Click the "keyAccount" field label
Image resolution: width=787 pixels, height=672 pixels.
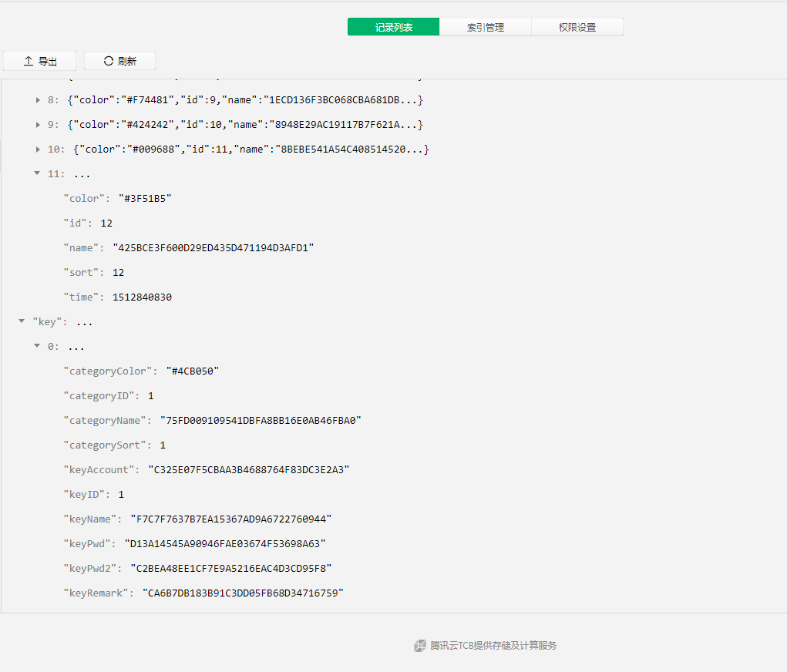coord(99,470)
